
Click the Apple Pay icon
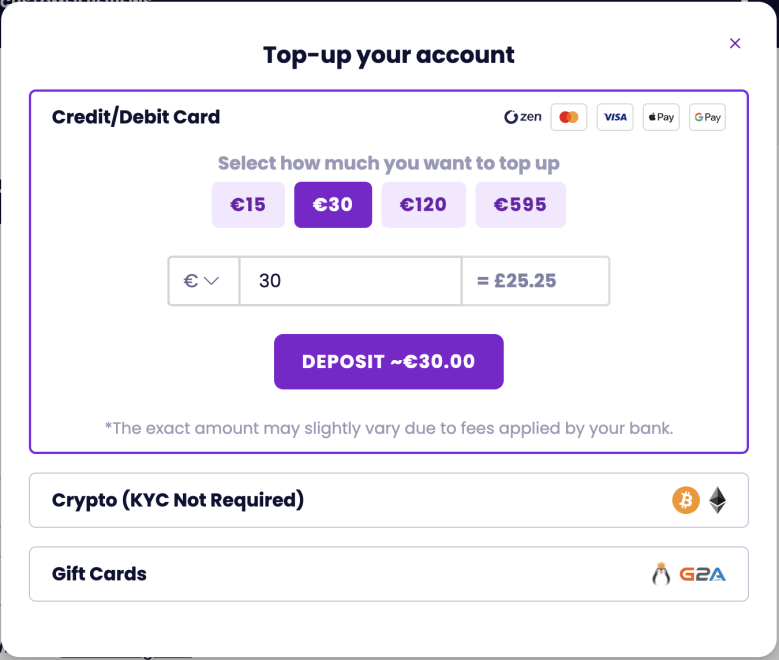pos(661,117)
